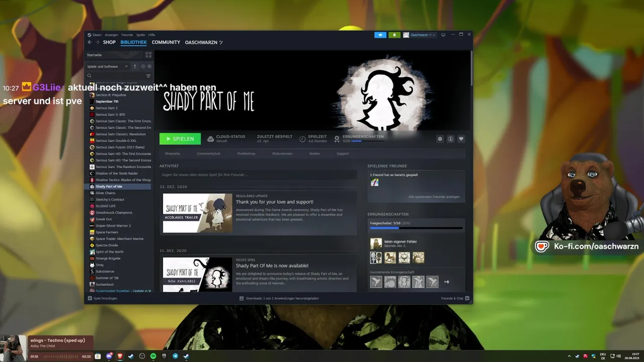This screenshot has height=362, width=644.
Task: Click the main content vertical scrollbar
Action: 471,68
